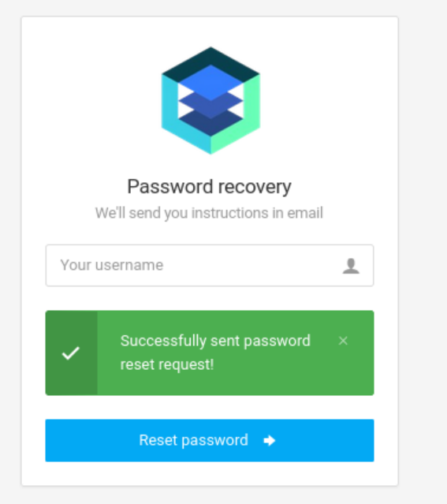
Task: Click the white checkmark icon in the alert
Action: point(71,353)
